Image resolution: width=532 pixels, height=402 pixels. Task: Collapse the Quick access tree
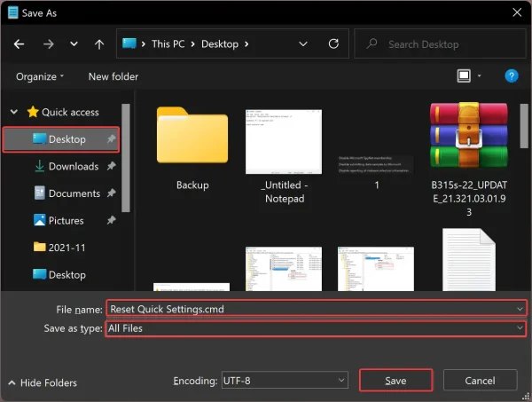click(x=14, y=112)
